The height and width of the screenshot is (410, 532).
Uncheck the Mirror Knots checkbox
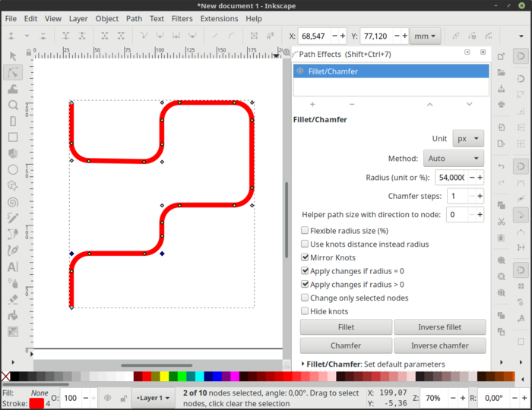coord(305,258)
